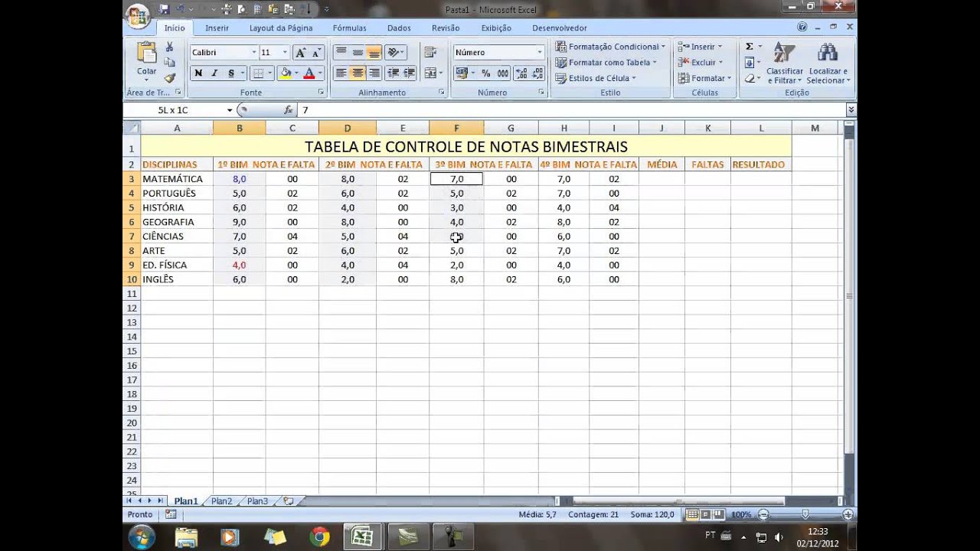This screenshot has height=551, width=980.
Task: Click the Fill down arrow icon
Action: pos(750,63)
